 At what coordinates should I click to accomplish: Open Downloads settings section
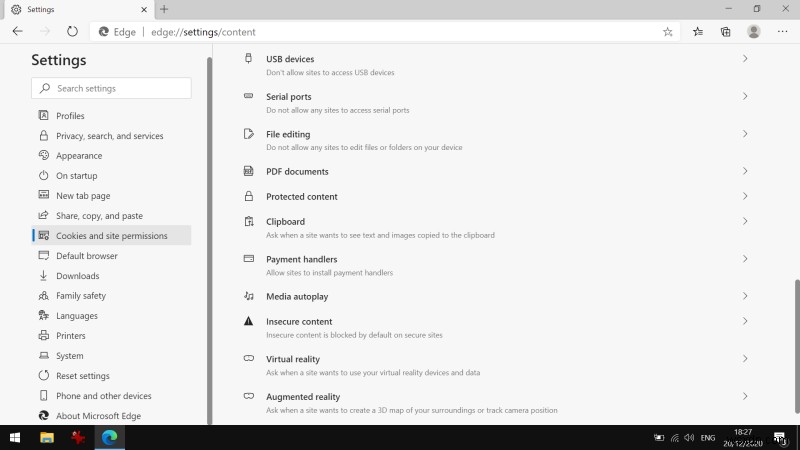[111, 276]
